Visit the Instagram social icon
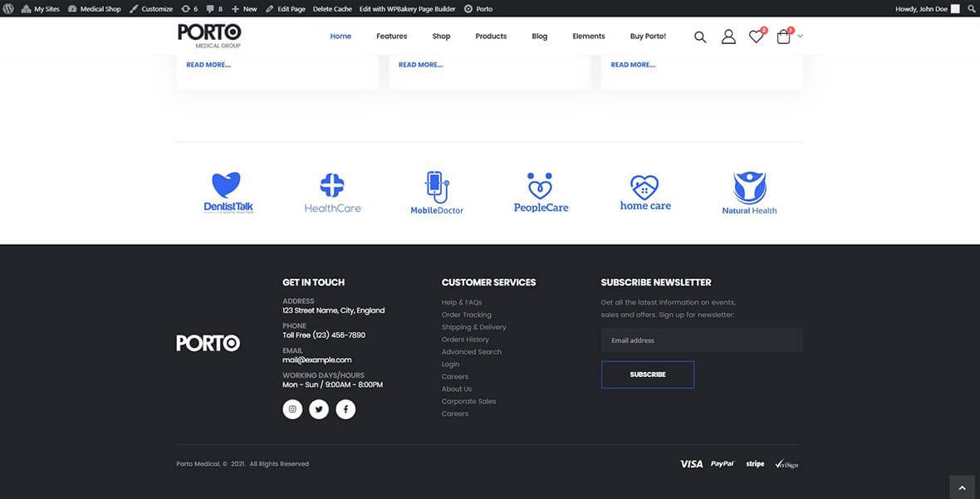Screen dimensions: 980x499 292,409
